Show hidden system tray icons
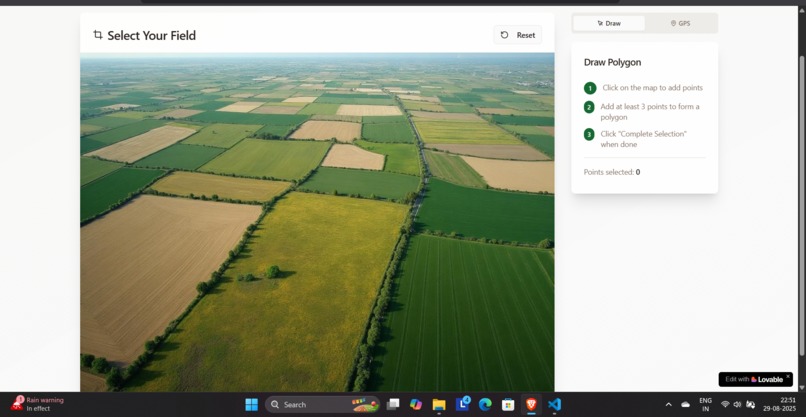 (x=668, y=405)
